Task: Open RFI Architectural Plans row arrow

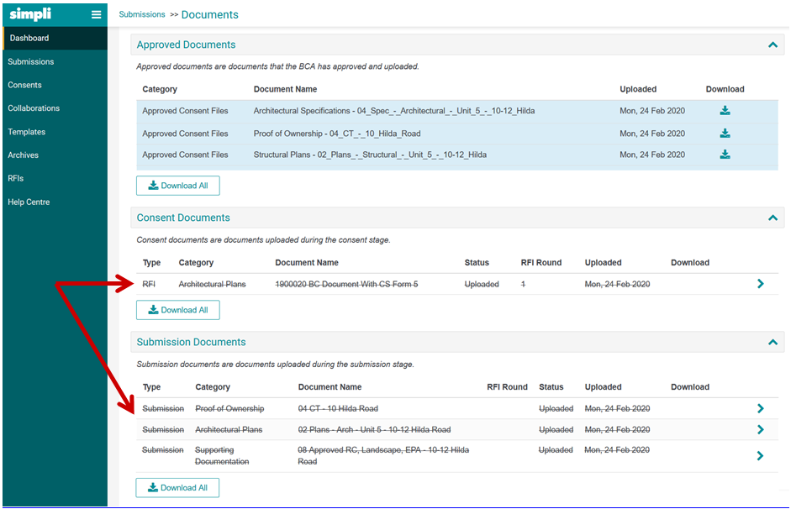Action: click(x=760, y=284)
